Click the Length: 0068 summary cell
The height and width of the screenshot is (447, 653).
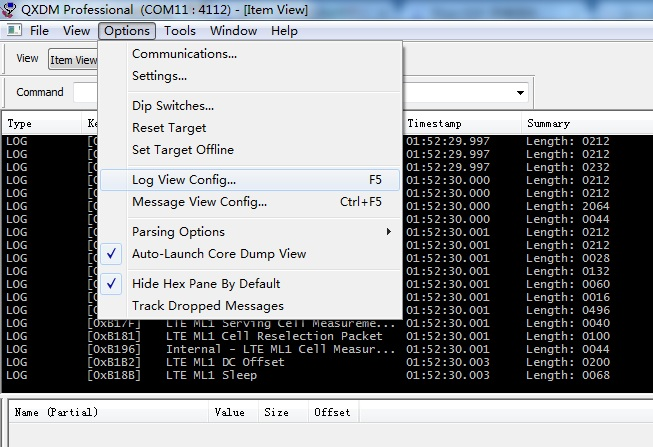(x=568, y=375)
